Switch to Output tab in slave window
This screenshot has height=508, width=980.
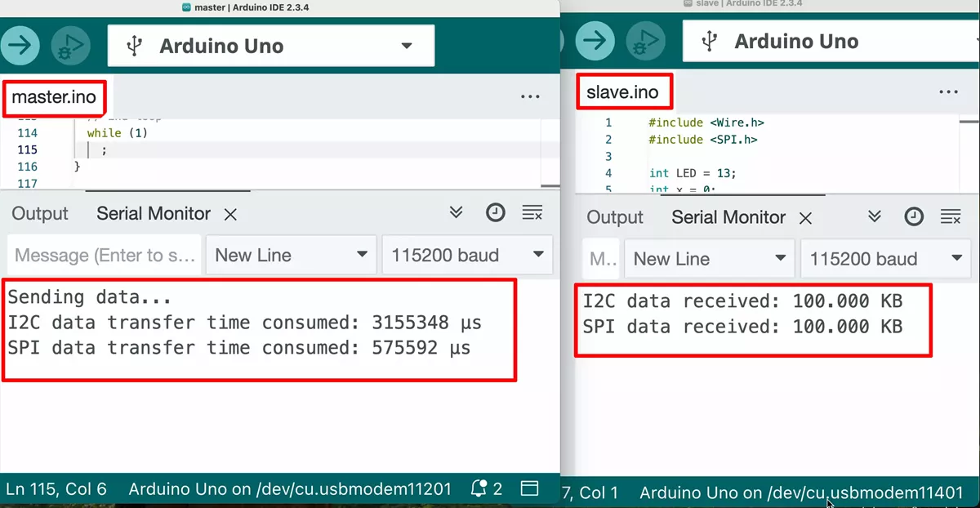(x=615, y=217)
